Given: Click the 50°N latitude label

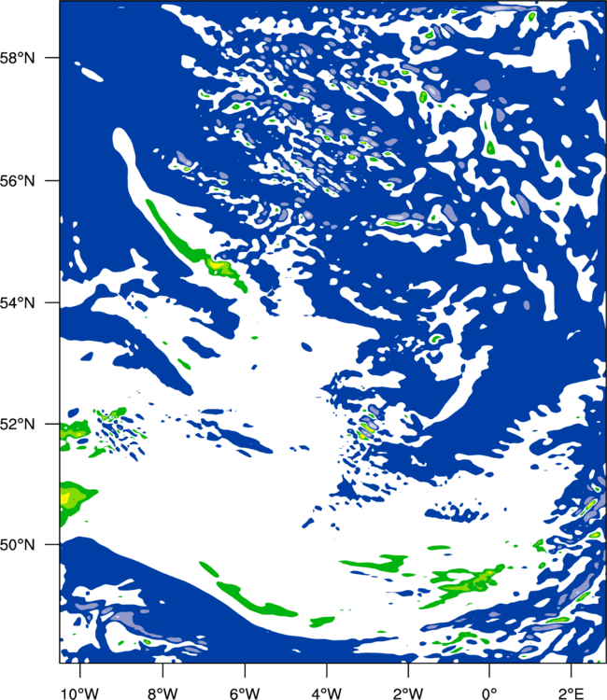Looking at the screenshot, I should point(18,545).
